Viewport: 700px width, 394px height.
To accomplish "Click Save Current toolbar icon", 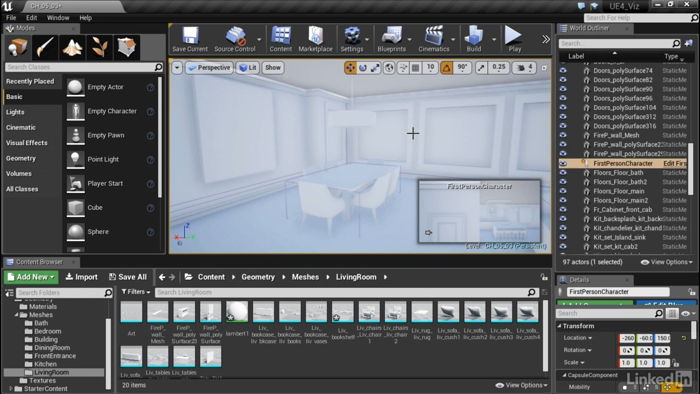I will click(190, 39).
